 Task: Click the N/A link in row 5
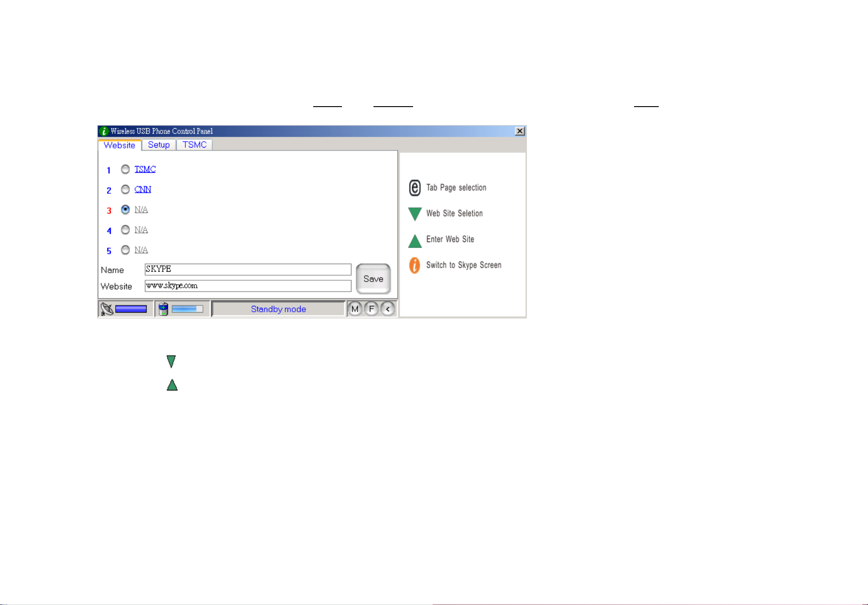tap(141, 250)
